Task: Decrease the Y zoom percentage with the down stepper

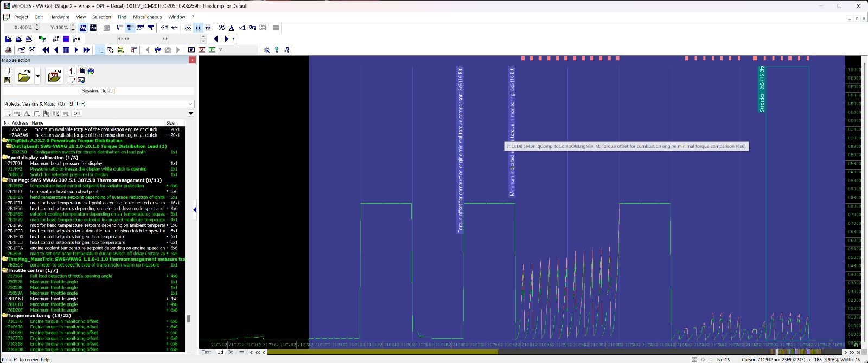Action: tap(73, 30)
